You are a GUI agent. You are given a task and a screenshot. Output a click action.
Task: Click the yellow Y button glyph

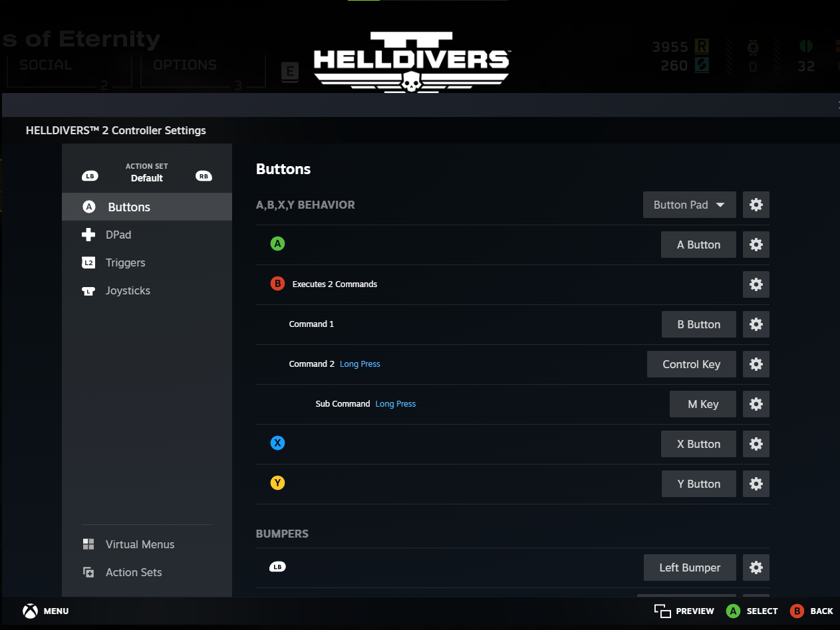pos(277,482)
